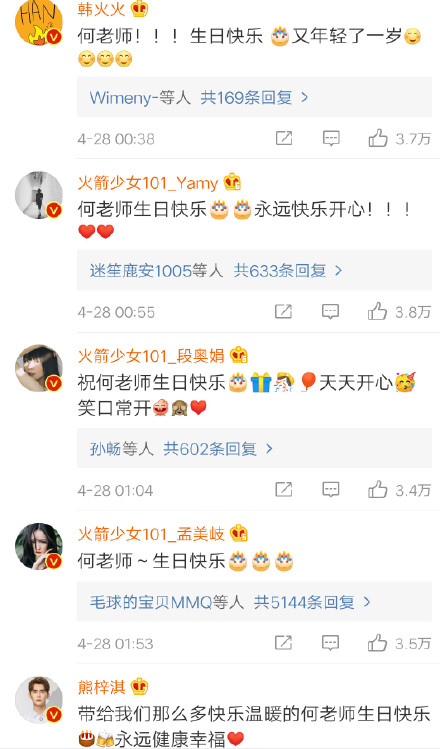Expand the 共5144条回复 reply thread
Viewport: 440px width, 749px height.
(312, 602)
